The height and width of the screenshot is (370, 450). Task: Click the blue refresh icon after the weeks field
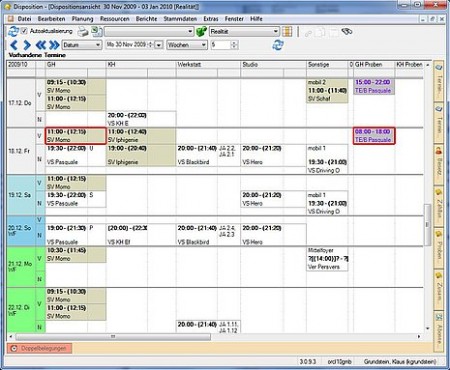(278, 45)
